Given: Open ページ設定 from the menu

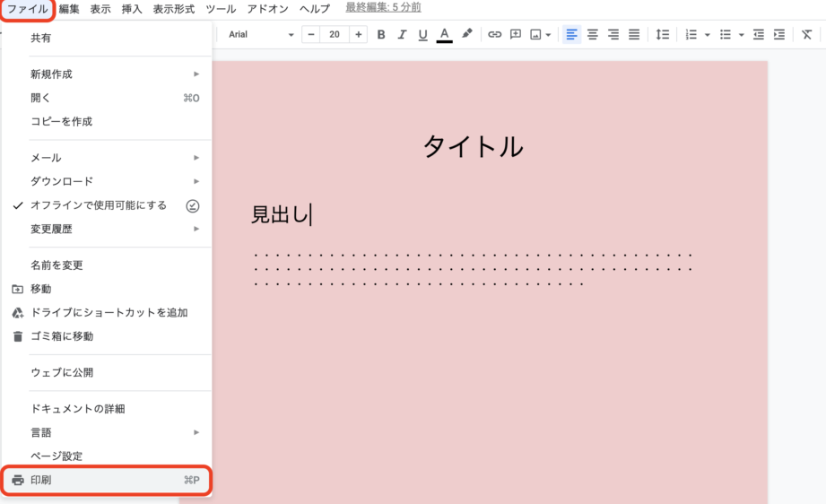Looking at the screenshot, I should (x=107, y=456).
